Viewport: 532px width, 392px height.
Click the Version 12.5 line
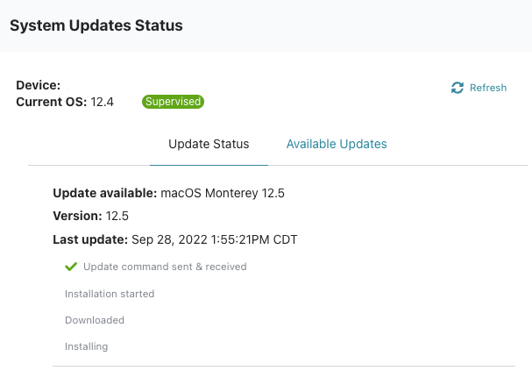pyautogui.click(x=90, y=216)
